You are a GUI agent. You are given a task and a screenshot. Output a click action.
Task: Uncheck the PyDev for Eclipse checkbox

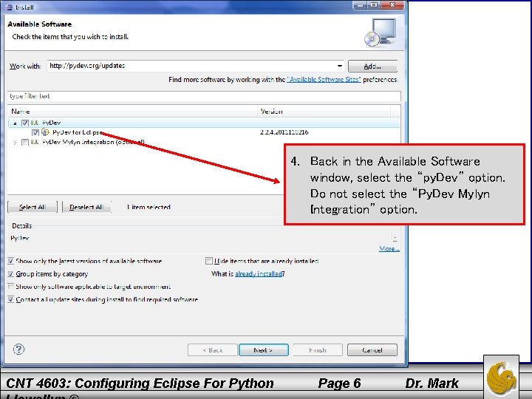pos(35,132)
